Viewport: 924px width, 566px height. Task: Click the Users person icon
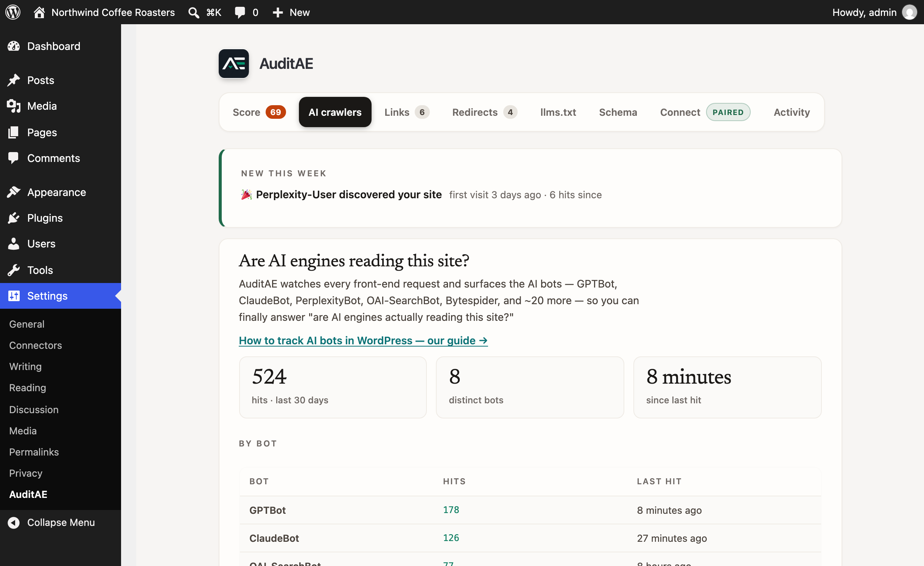point(14,244)
